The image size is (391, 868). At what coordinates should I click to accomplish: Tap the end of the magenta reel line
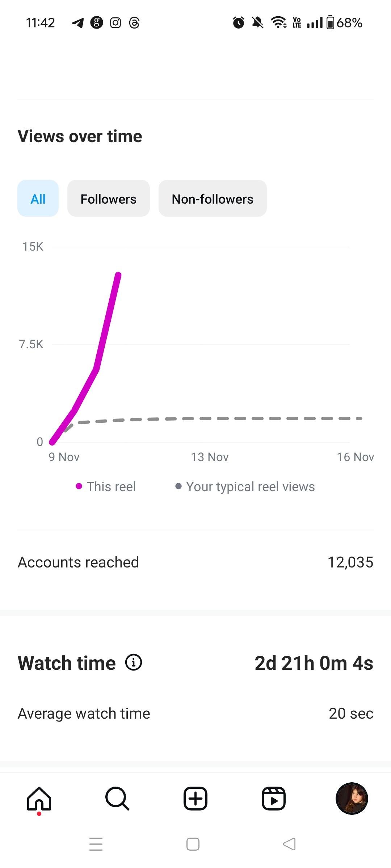(118, 275)
